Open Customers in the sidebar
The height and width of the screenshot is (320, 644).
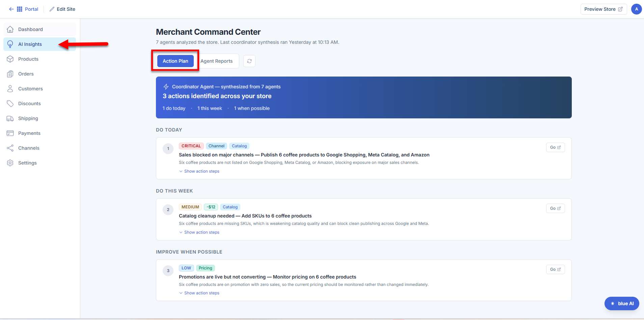[40, 89]
